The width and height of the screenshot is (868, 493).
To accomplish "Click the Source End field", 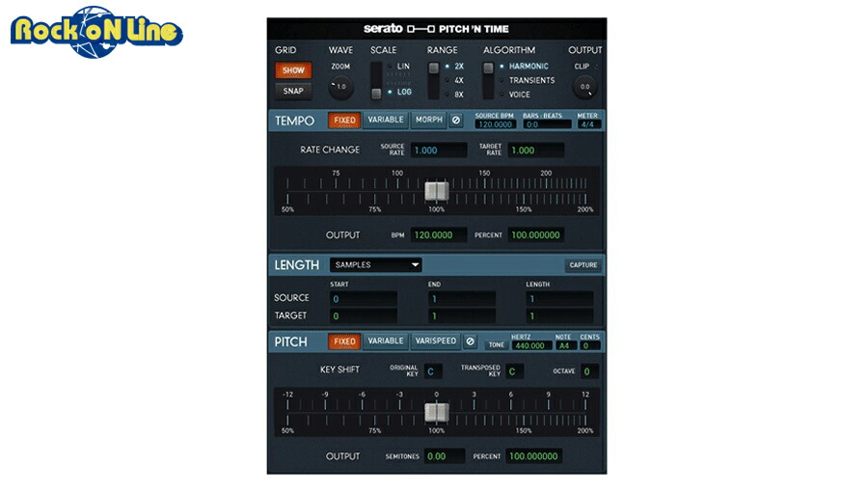I will (462, 299).
